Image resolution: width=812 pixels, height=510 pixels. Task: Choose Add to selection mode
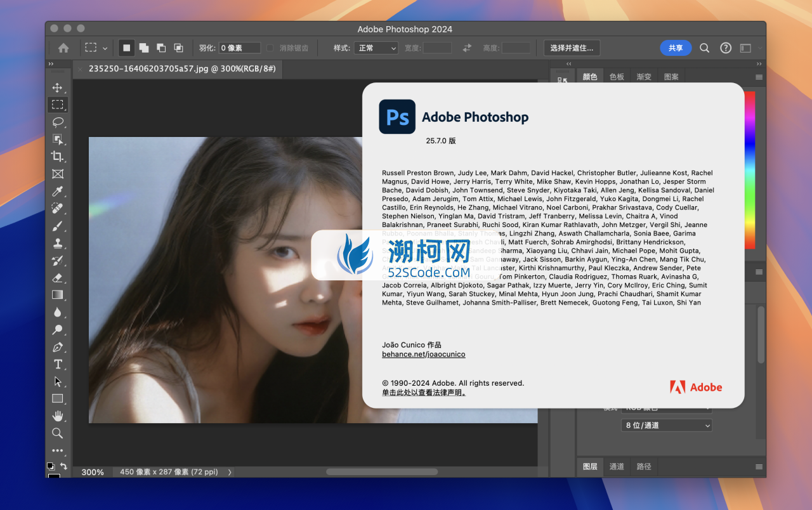pyautogui.click(x=144, y=48)
